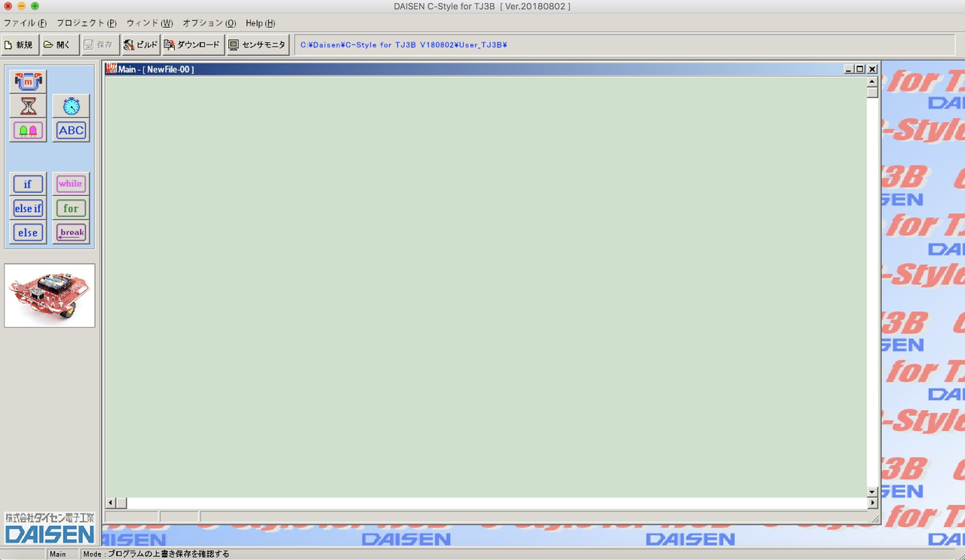Insert a for loop block
The image size is (965, 560).
pyautogui.click(x=70, y=208)
